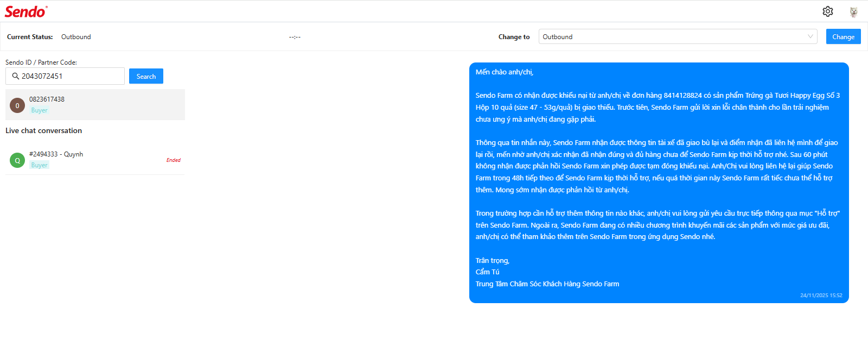The image size is (868, 339).
Task: Click the Change button
Action: (843, 36)
